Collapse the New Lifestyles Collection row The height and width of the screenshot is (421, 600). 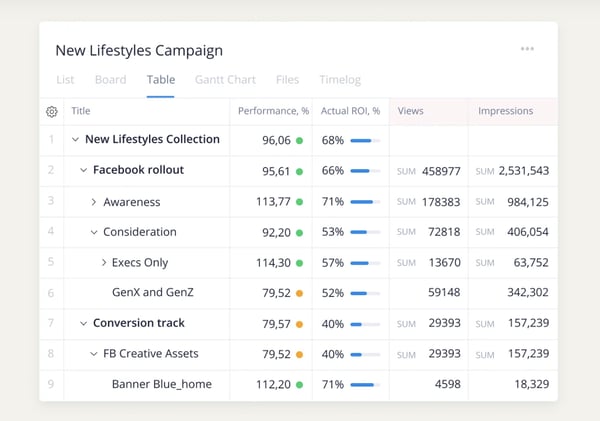pos(75,141)
